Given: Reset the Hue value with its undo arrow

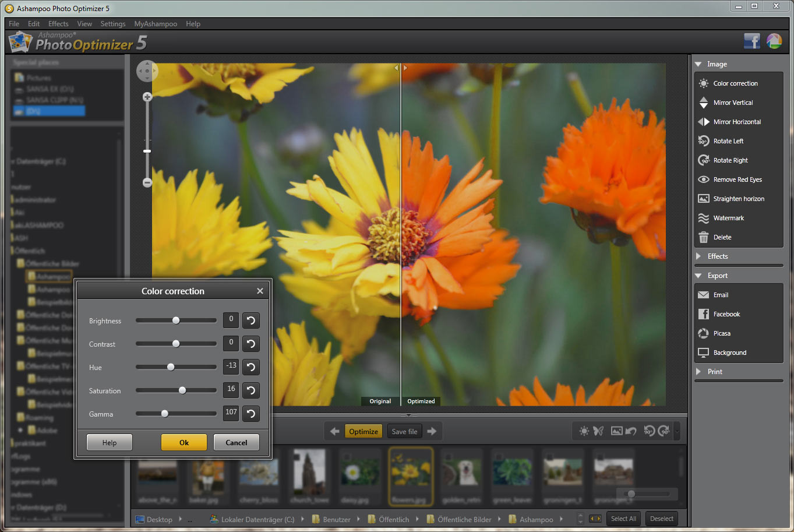Looking at the screenshot, I should click(251, 367).
